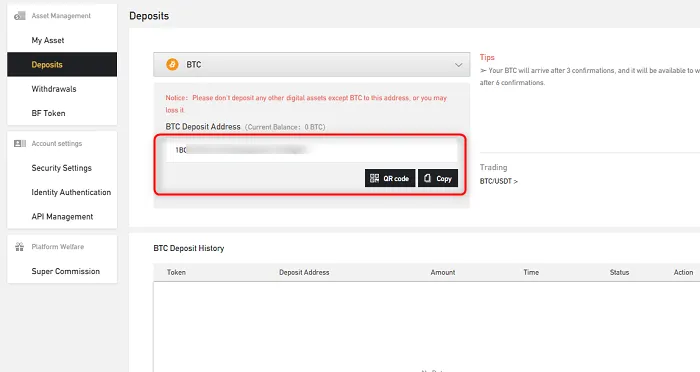This screenshot has width=700, height=372.
Task: Click the Account settings section label
Action: click(x=57, y=143)
